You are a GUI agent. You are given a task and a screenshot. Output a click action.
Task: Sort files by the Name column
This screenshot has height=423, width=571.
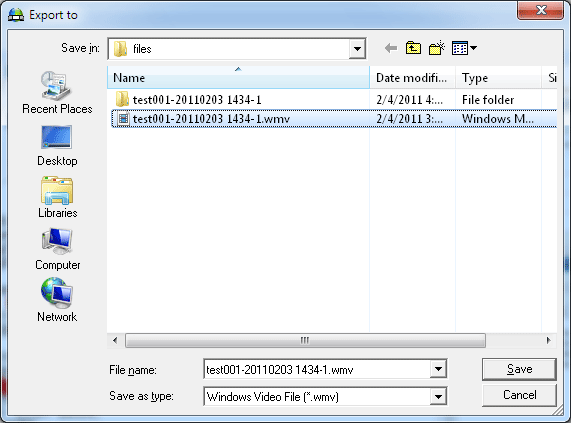point(239,78)
